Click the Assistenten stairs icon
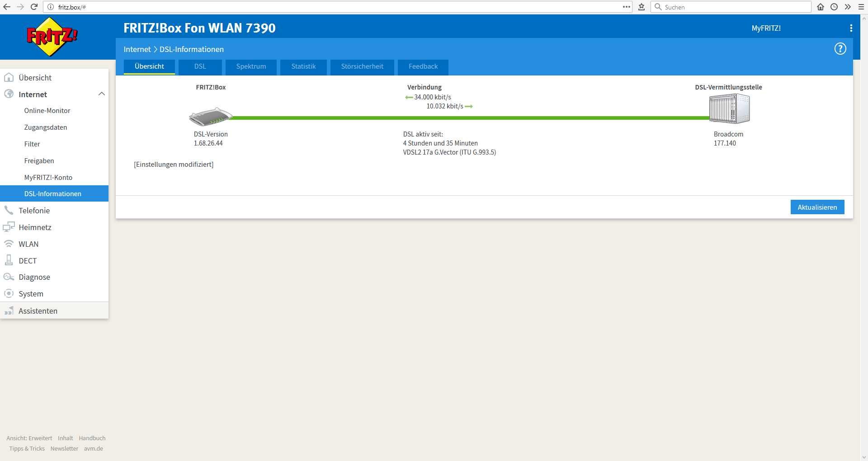 pos(9,310)
